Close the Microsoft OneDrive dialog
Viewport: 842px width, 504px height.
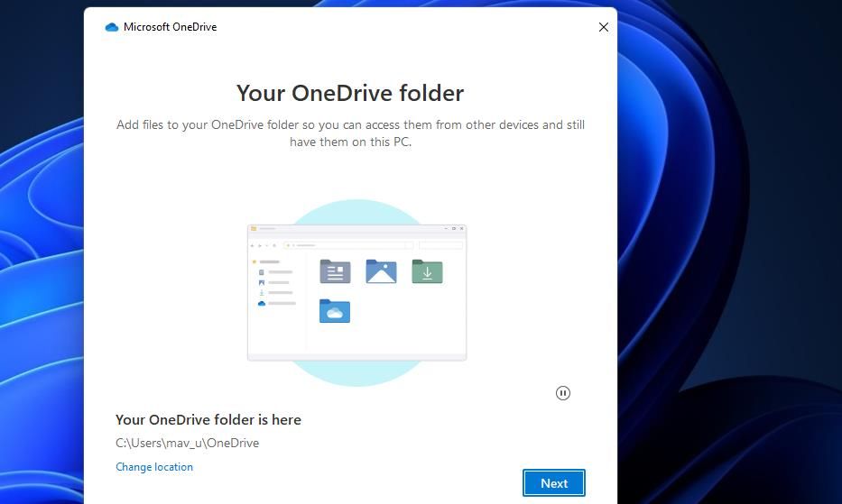click(x=604, y=27)
